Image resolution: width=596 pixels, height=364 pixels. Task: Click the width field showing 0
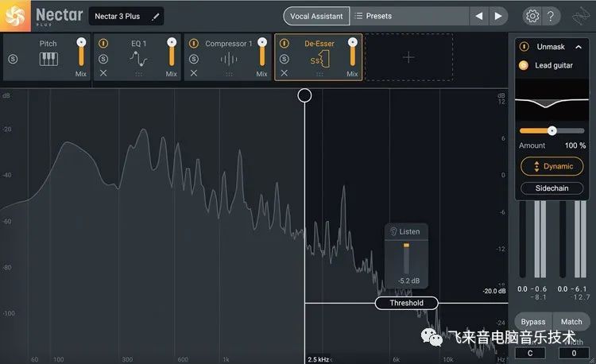(574, 353)
